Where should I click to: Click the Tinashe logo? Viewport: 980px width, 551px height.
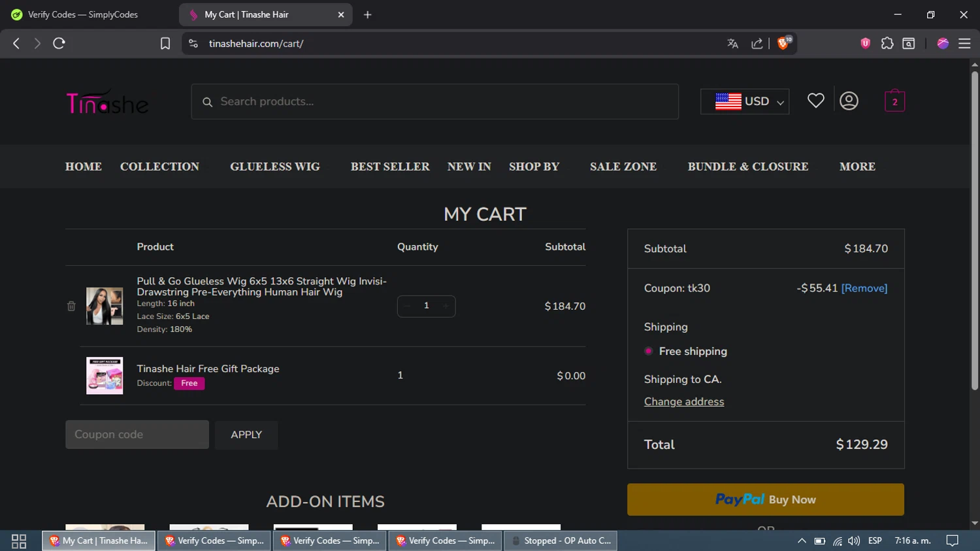[x=107, y=101]
